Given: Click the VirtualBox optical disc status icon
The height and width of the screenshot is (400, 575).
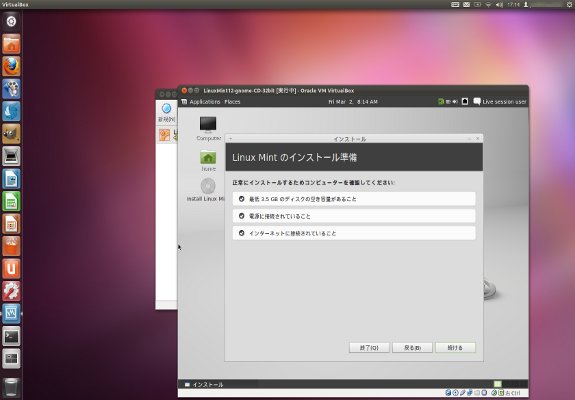Looking at the screenshot, I should coord(455,393).
